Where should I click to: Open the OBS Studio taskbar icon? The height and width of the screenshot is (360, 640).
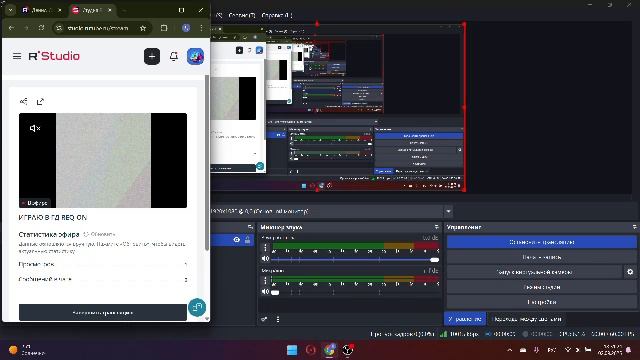(x=348, y=350)
